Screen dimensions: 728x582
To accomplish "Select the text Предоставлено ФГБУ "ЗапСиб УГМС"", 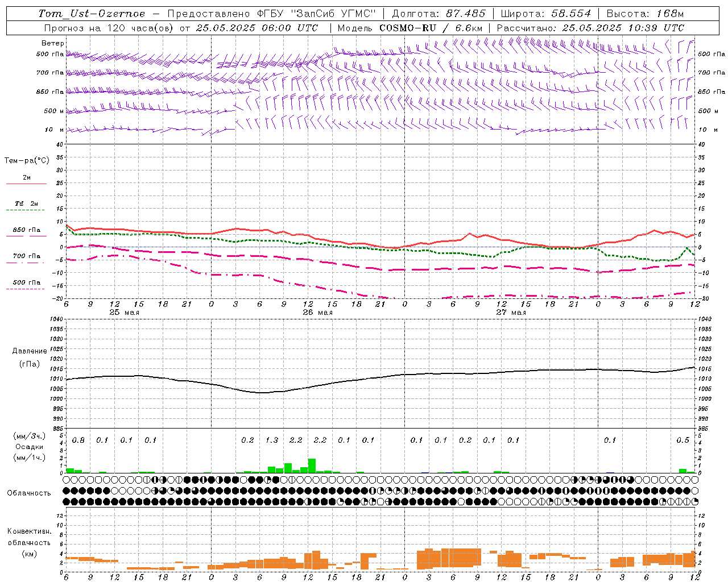I will 272,14.
